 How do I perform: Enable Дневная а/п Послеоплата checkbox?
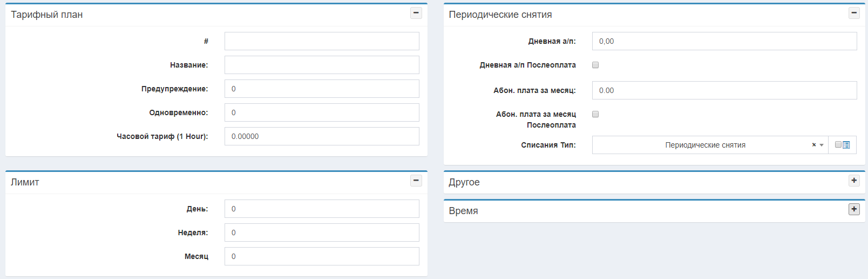pyautogui.click(x=595, y=65)
